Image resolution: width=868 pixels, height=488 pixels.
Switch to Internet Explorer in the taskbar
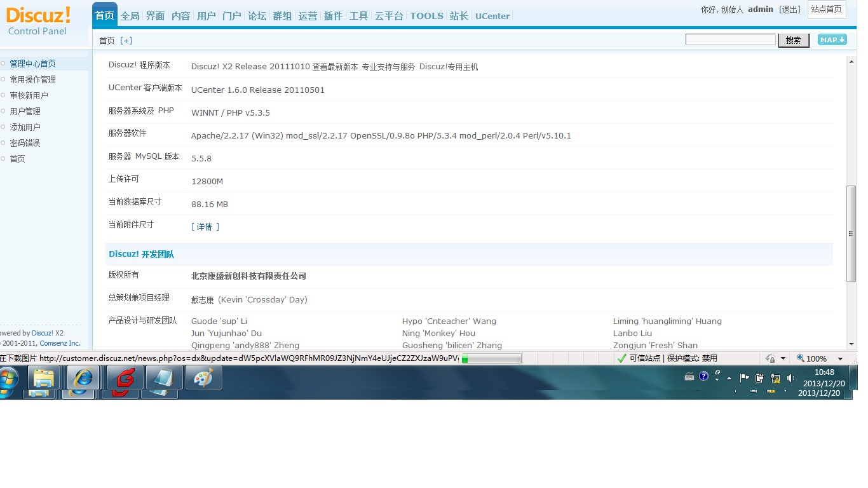(x=83, y=378)
